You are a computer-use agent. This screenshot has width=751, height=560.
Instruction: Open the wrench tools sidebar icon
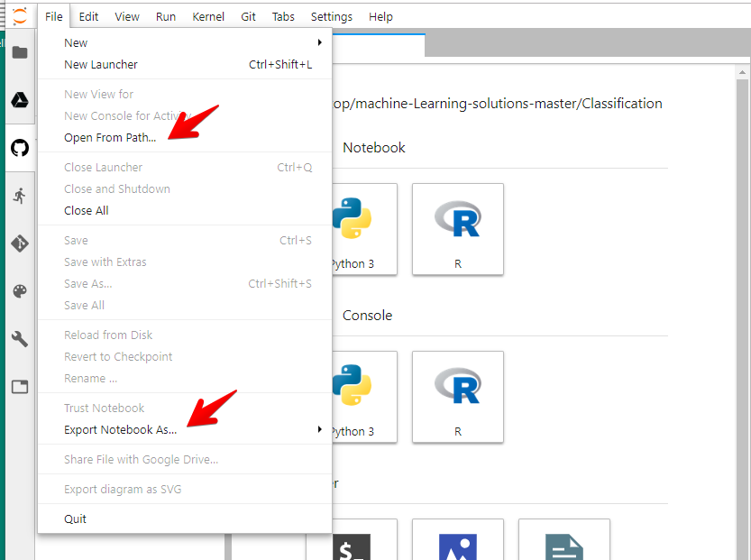point(20,339)
